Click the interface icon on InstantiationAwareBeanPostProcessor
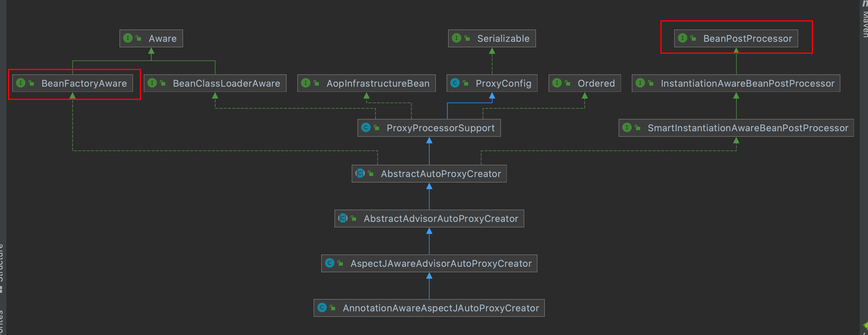Screen dimensions: 868x335 pyautogui.click(x=640, y=83)
